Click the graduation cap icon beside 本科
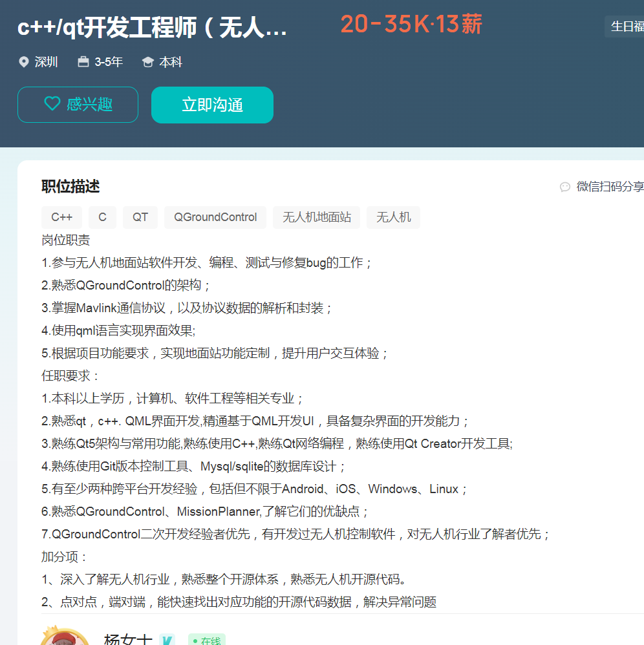 tap(147, 62)
